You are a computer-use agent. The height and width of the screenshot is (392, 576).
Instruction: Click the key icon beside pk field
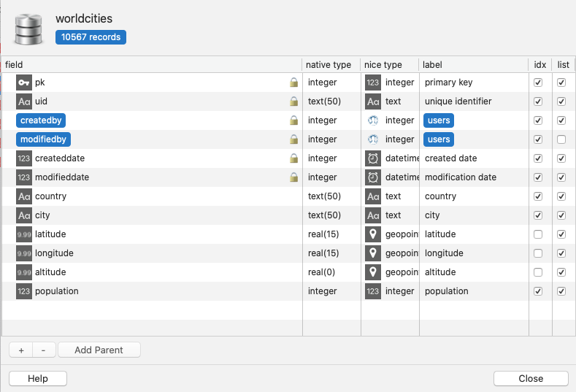24,82
